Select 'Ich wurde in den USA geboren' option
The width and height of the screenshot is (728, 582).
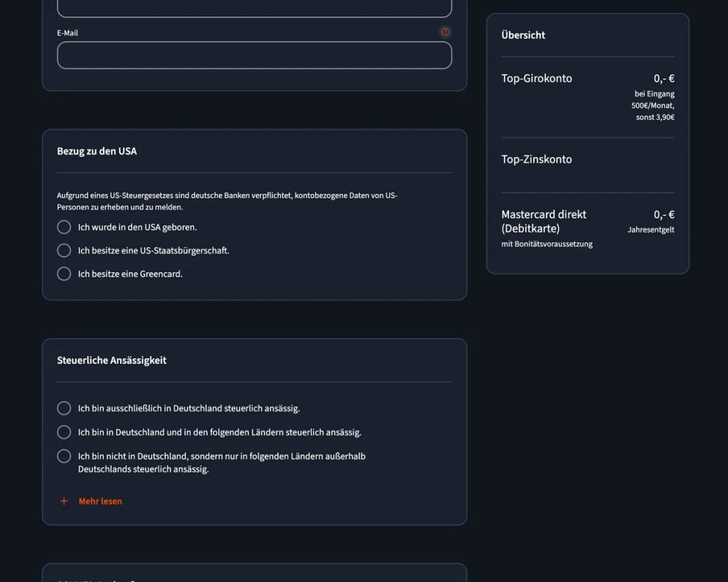coord(64,227)
